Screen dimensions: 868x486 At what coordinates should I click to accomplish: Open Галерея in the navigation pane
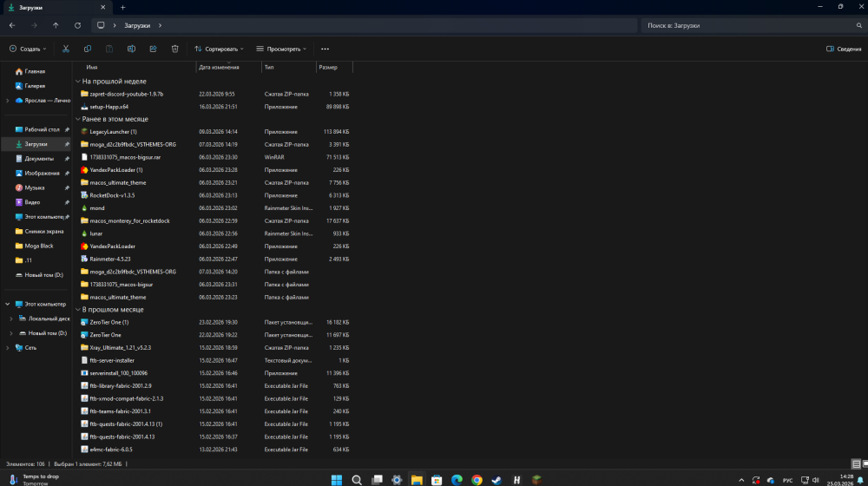35,86
